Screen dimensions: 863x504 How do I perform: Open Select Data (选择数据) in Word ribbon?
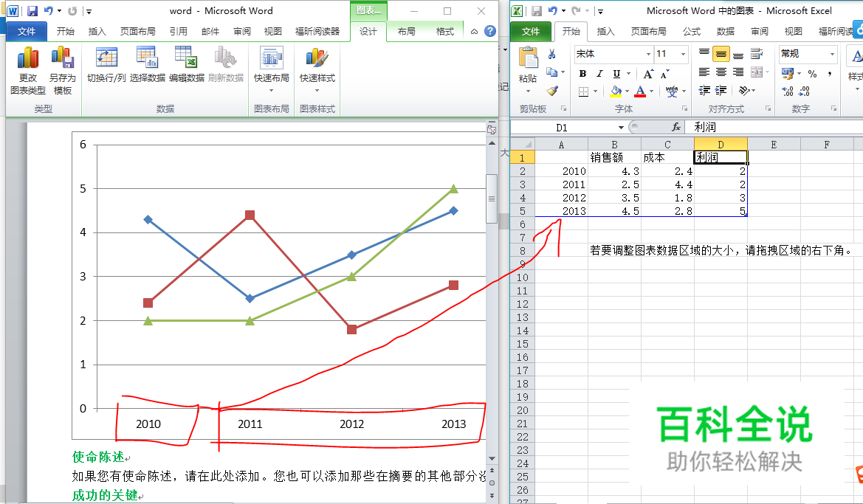click(148, 65)
